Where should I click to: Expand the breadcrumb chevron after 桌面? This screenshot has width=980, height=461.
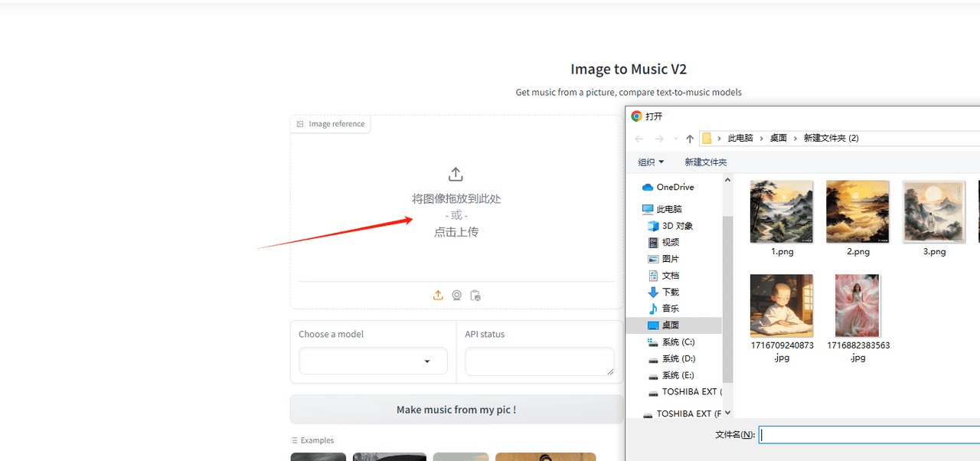[x=795, y=139]
